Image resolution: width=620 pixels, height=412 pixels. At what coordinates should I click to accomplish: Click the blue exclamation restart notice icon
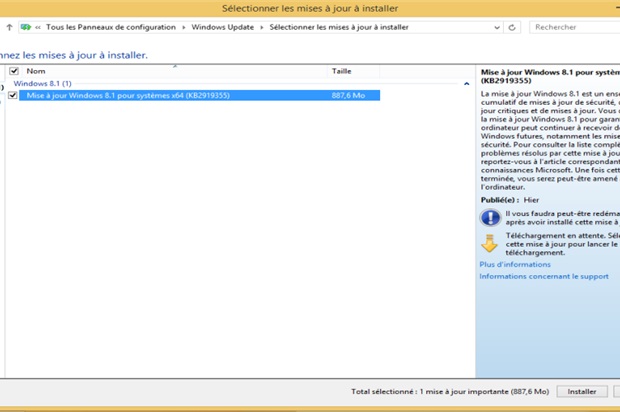[x=490, y=217]
